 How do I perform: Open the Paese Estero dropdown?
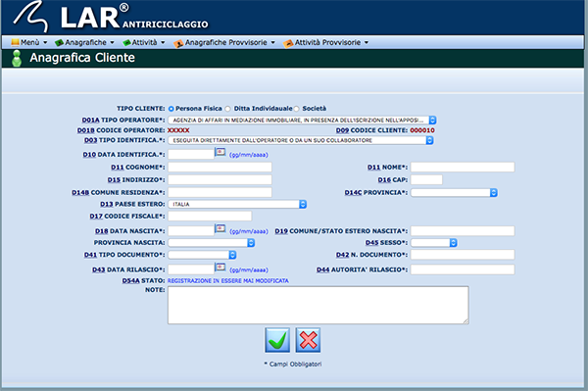click(237, 204)
